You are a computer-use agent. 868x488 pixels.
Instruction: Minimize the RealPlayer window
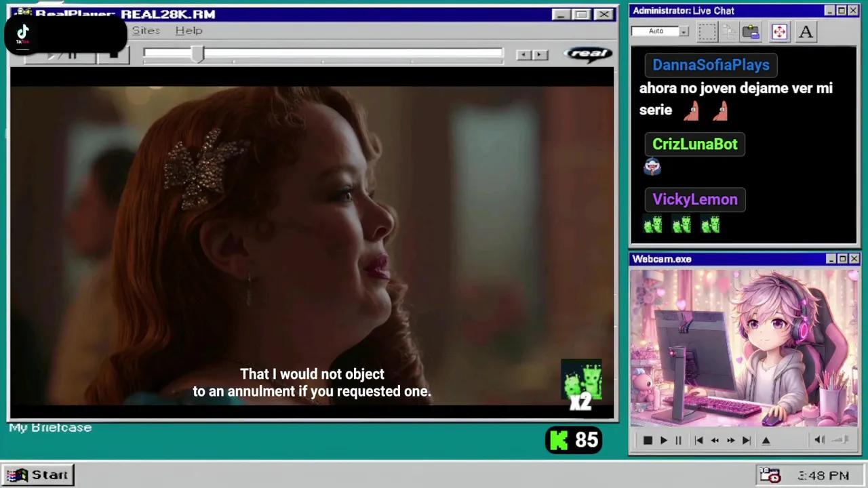(560, 14)
